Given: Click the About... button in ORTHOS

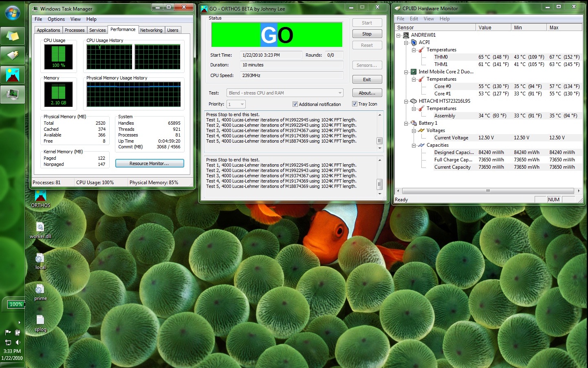Looking at the screenshot, I should tap(367, 93).
